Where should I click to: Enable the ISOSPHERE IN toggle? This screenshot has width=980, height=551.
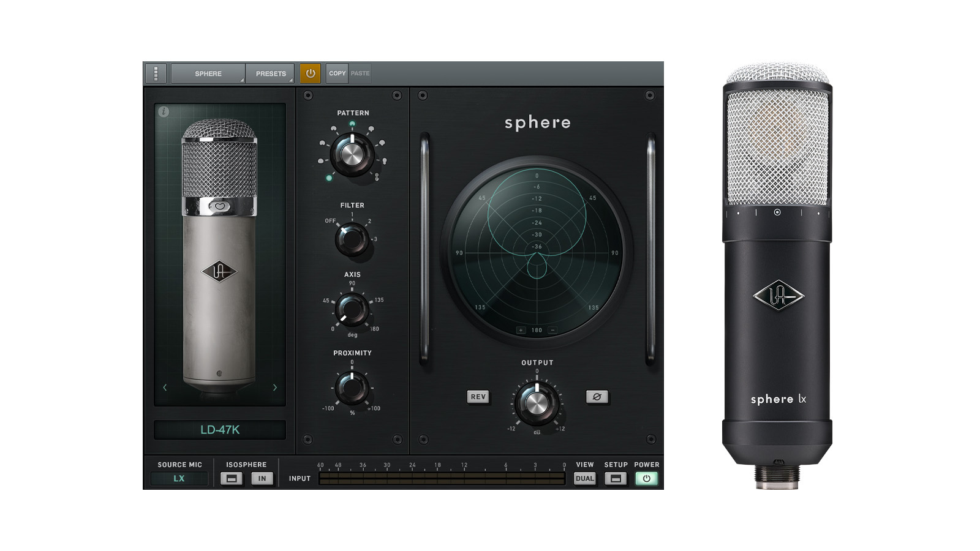click(x=262, y=479)
